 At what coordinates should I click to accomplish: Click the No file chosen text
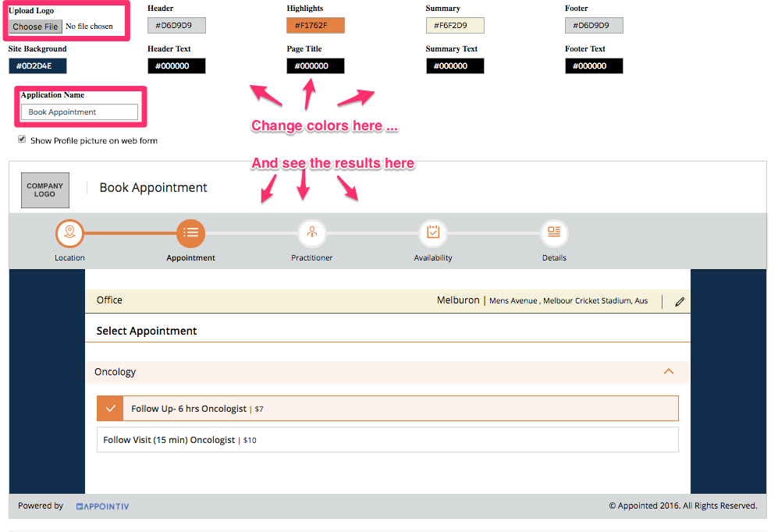tap(89, 27)
